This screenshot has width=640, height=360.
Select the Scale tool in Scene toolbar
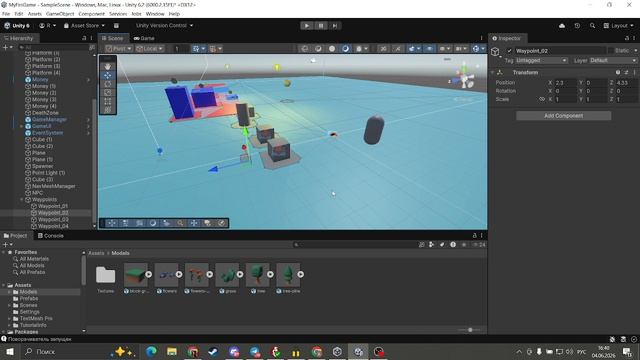(x=108, y=93)
